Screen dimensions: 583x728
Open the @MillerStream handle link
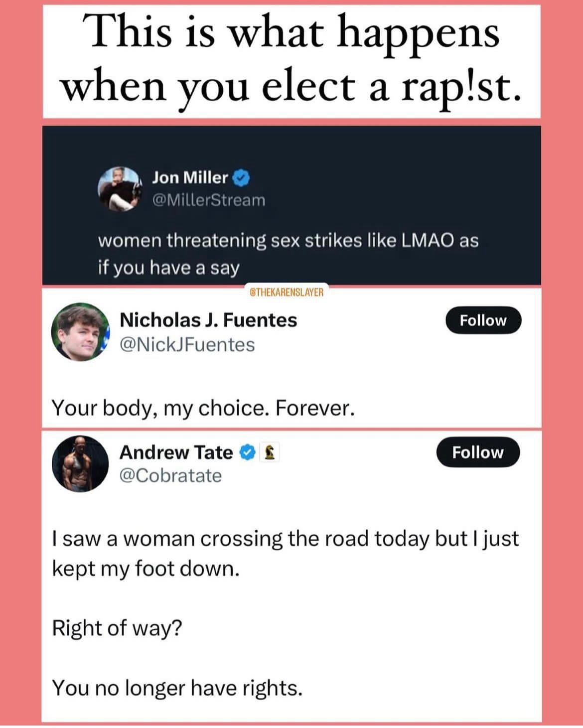pyautogui.click(x=208, y=200)
